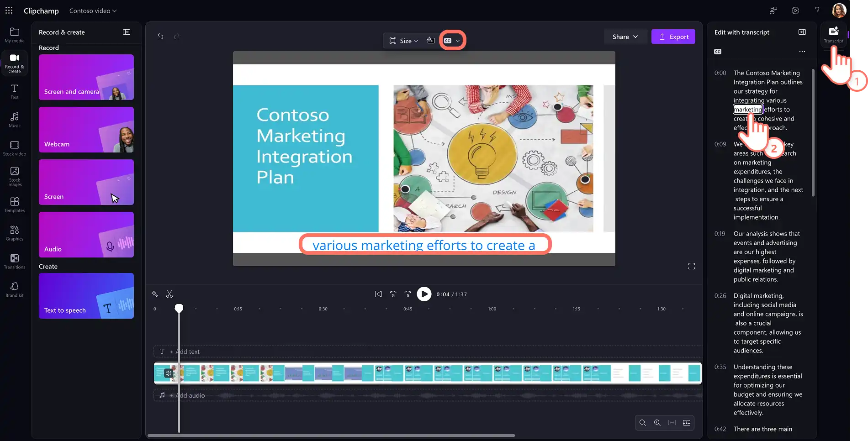This screenshot has height=441, width=868.
Task: Enter fullscreen preview mode
Action: [692, 266]
